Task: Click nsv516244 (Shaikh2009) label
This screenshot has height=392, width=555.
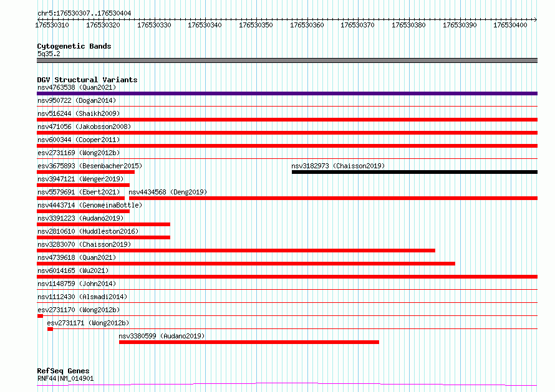Action: pos(79,113)
